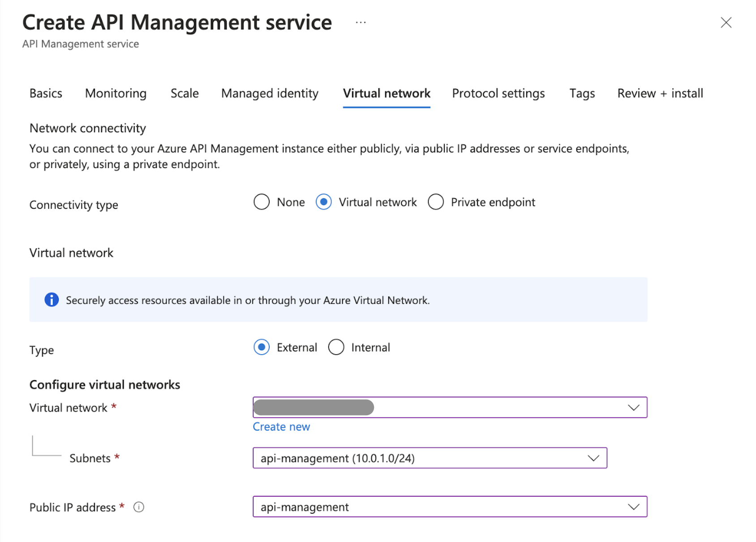
Task: Open the Monitoring tab
Action: coord(116,93)
